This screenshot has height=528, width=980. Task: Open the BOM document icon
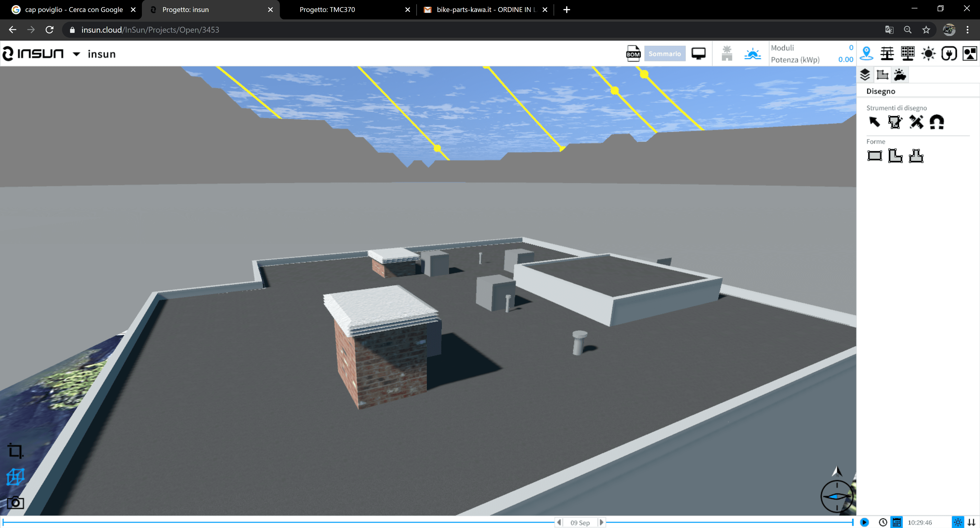633,54
